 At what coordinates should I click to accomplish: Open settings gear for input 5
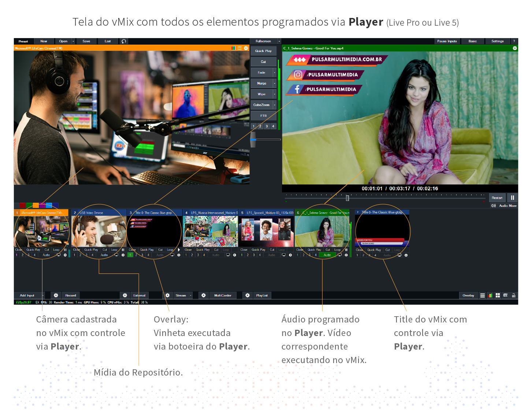coord(290,255)
